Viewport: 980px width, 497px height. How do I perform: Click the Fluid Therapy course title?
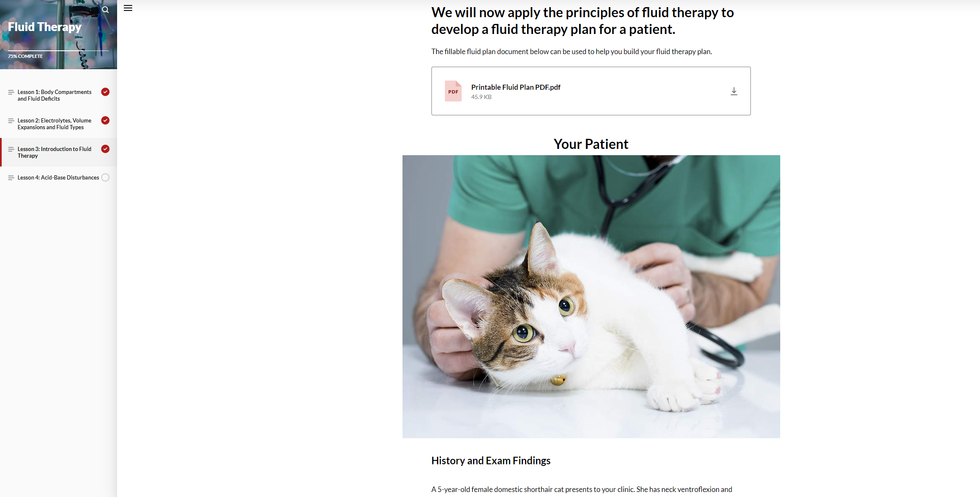click(x=44, y=27)
